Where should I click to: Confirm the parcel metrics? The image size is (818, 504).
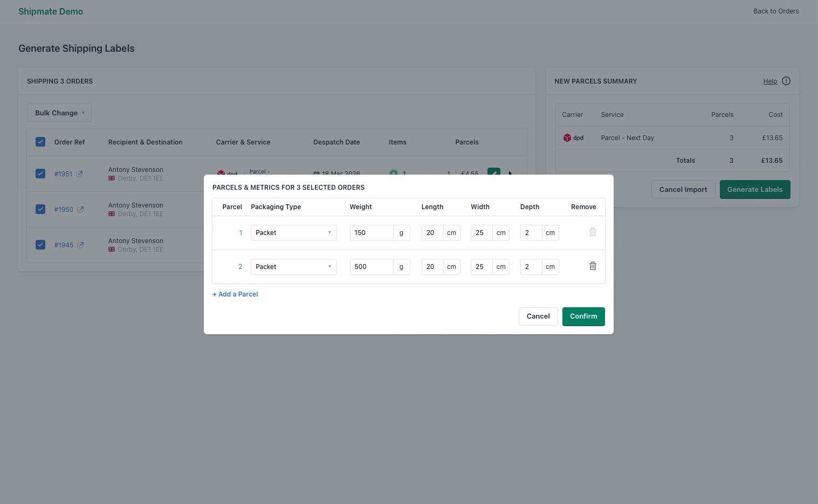pos(583,316)
